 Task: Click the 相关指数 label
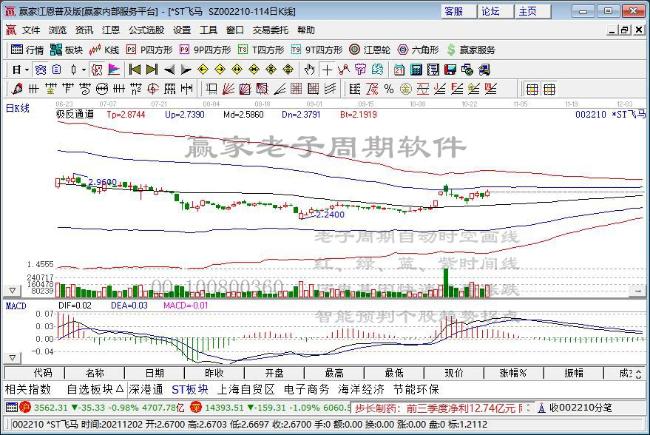tap(28, 389)
